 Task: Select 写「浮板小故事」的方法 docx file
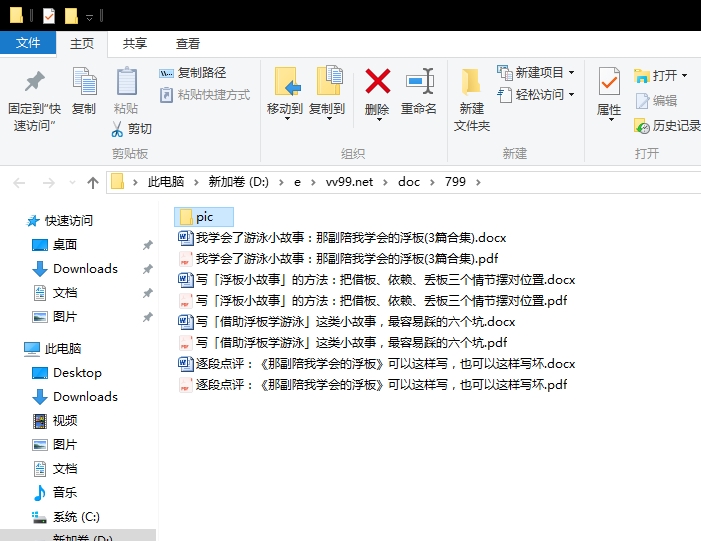(377, 279)
